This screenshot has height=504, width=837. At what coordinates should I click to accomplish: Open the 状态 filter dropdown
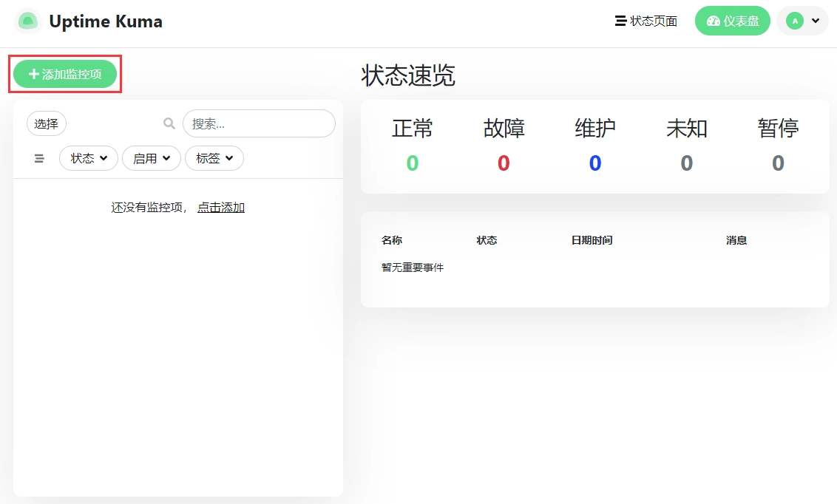(88, 157)
